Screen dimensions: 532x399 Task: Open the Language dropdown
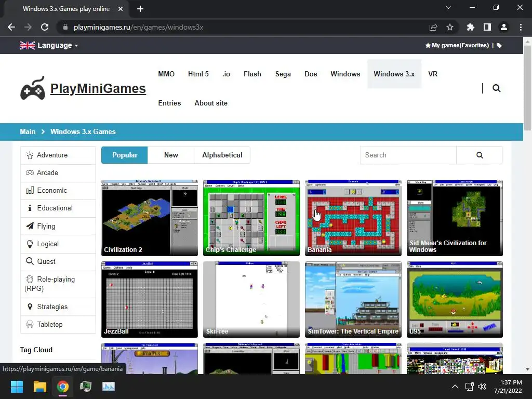pyautogui.click(x=58, y=46)
